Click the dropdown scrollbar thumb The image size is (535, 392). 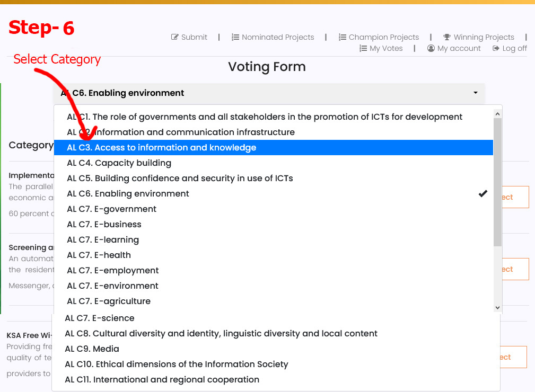[497, 182]
